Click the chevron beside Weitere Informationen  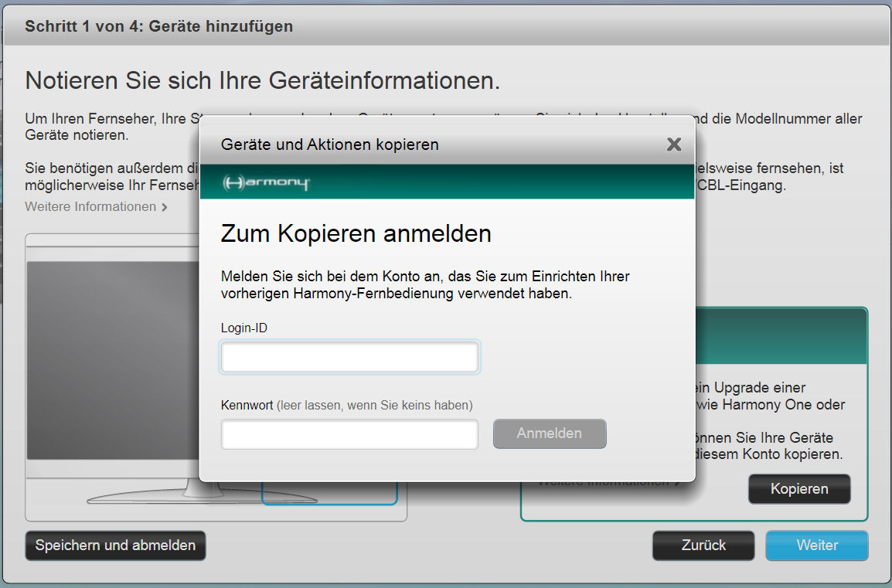point(165,207)
